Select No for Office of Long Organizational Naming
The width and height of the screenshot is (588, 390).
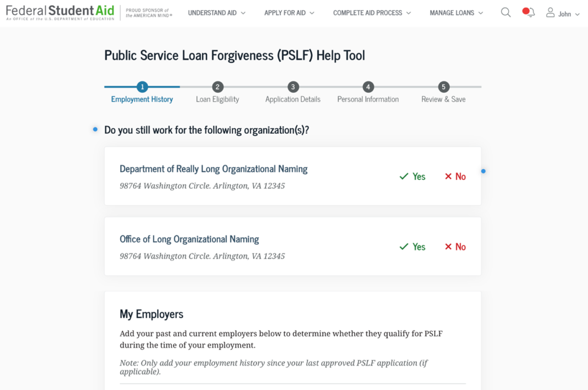455,247
